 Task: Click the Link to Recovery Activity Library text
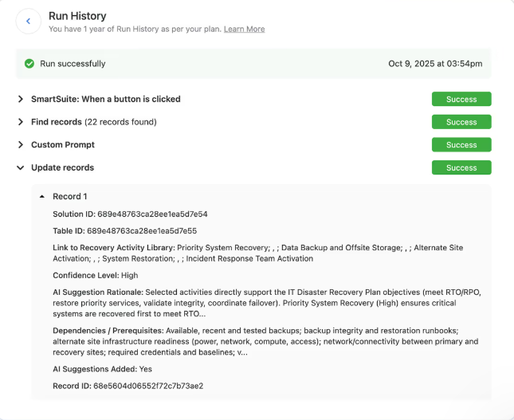[257, 253]
